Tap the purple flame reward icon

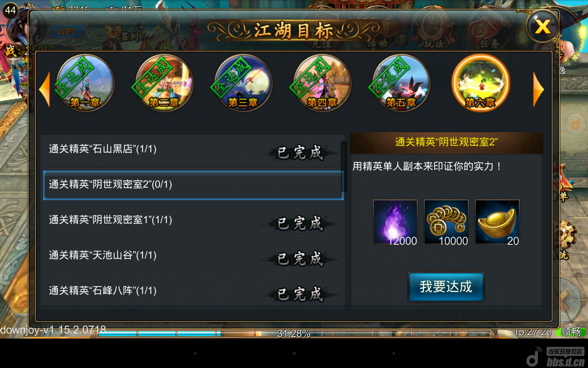395,222
